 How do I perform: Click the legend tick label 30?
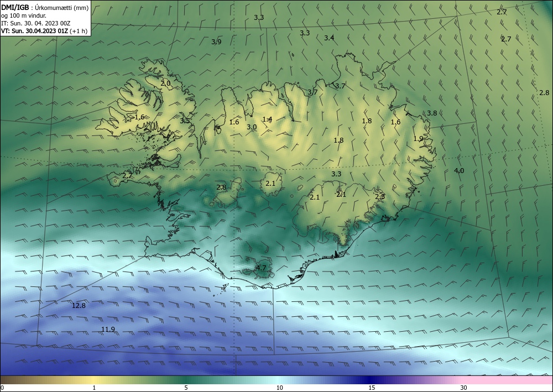(463, 388)
